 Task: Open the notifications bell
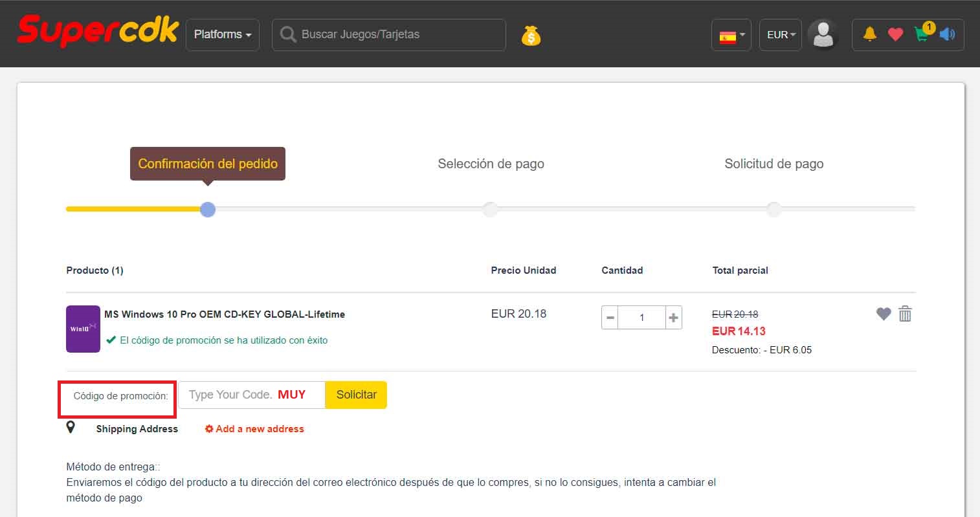869,34
